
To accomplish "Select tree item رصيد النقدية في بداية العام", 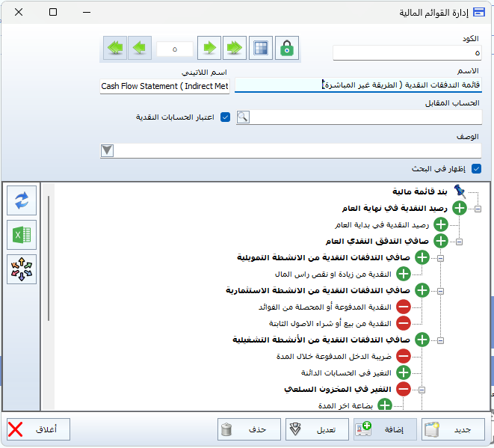I will click(382, 224).
